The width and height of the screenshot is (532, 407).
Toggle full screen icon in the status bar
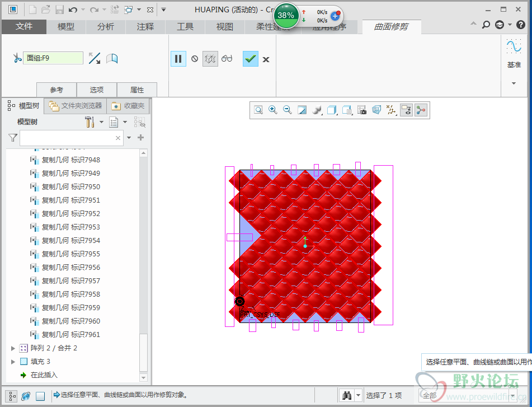40,396
